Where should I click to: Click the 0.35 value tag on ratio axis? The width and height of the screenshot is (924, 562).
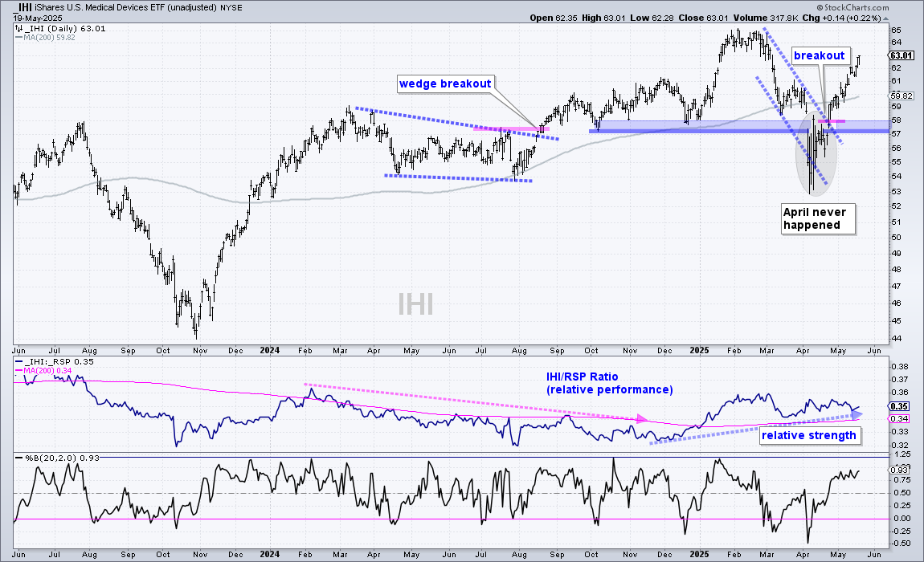[x=898, y=406]
